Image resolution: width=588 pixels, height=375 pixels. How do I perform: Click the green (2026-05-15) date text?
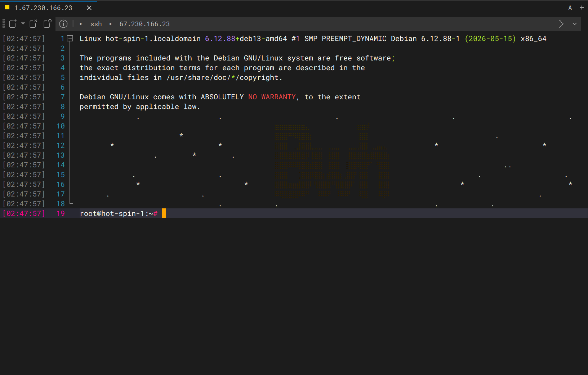[490, 39]
